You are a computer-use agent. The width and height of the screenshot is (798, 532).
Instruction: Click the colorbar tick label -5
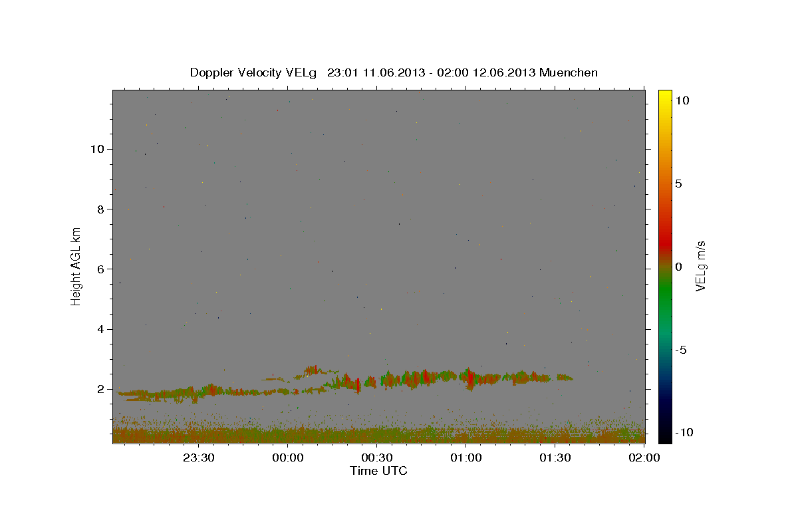(x=680, y=349)
